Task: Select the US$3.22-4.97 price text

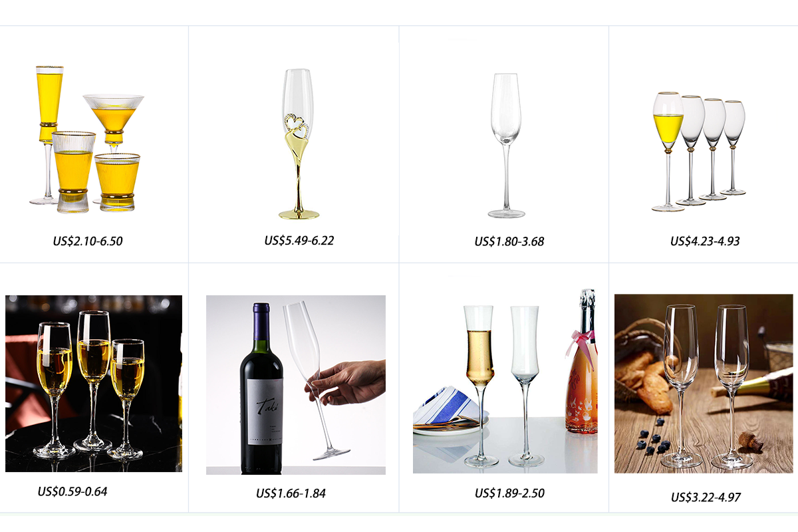Action: click(x=706, y=497)
